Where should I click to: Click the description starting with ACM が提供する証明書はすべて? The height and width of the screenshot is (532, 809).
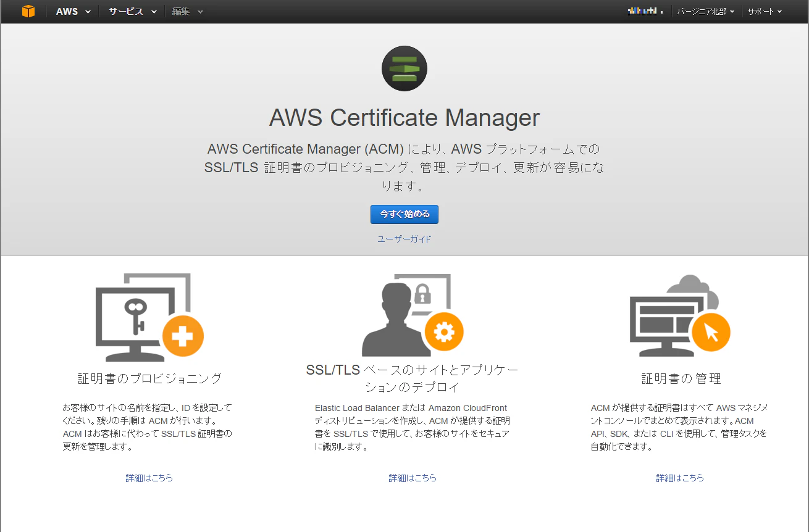(x=679, y=427)
